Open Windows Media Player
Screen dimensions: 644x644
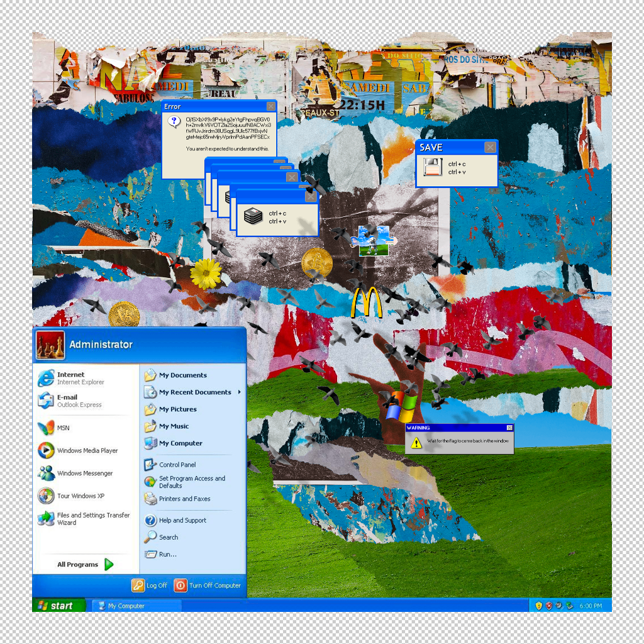click(x=78, y=450)
